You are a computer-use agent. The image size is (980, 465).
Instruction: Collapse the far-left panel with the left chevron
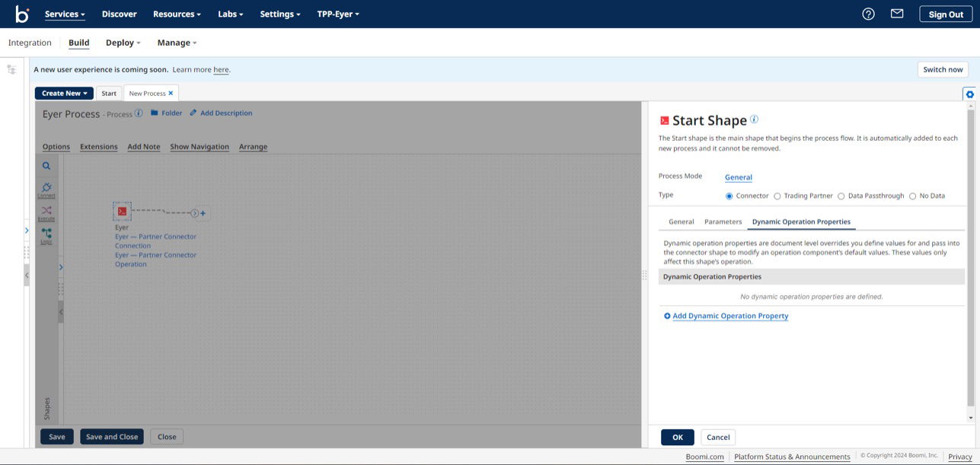tap(27, 275)
